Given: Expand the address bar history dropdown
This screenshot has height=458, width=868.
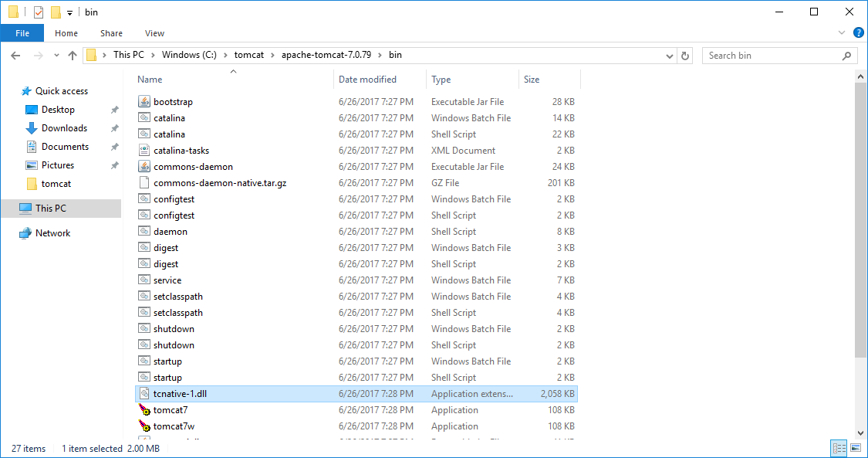Looking at the screenshot, I should pyautogui.click(x=670, y=55).
